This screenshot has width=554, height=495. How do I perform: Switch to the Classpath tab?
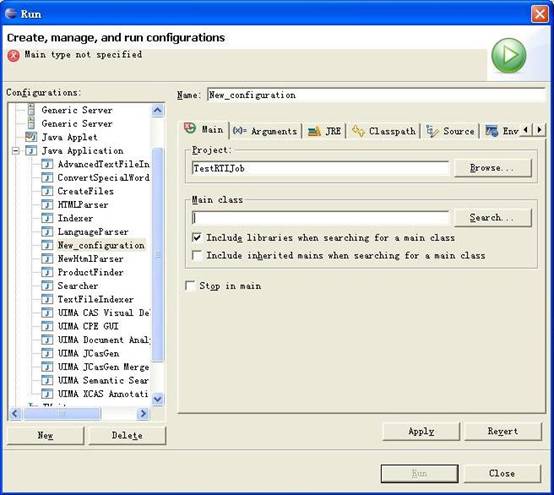(x=384, y=131)
